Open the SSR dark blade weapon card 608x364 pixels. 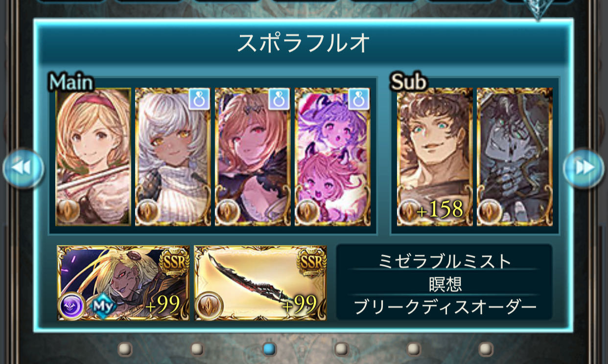point(260,283)
